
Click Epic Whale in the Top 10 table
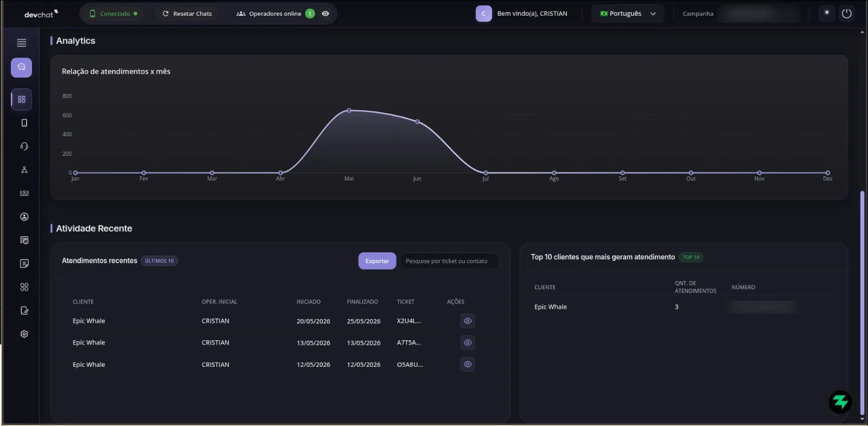click(x=551, y=307)
